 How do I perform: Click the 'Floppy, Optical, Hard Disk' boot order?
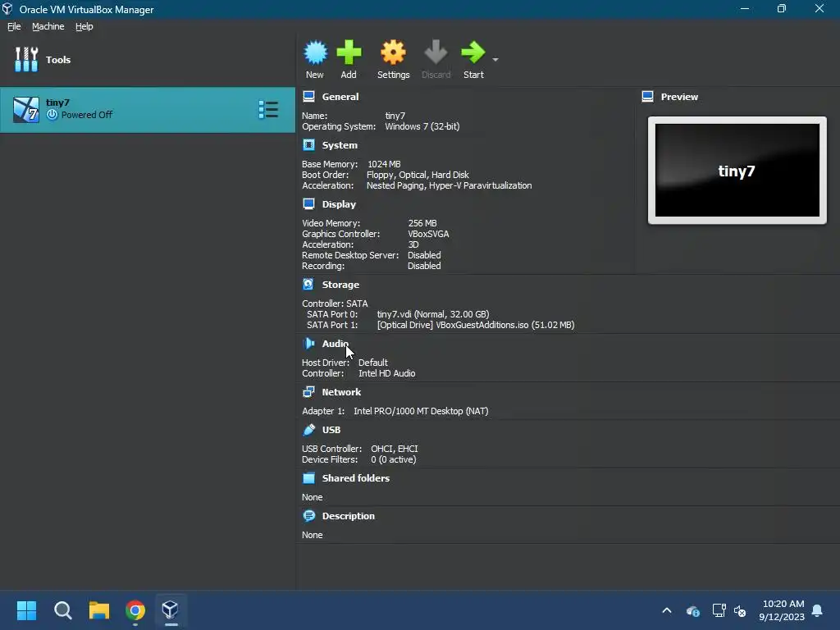point(418,175)
